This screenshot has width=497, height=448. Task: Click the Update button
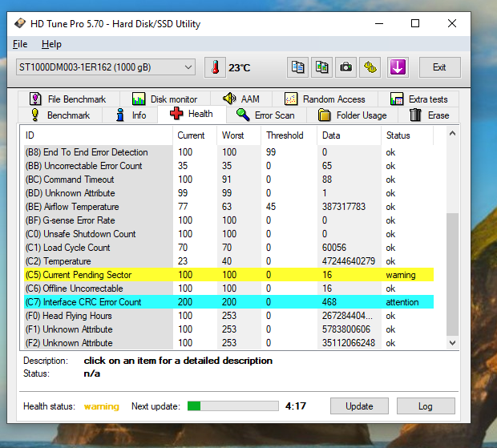click(359, 406)
